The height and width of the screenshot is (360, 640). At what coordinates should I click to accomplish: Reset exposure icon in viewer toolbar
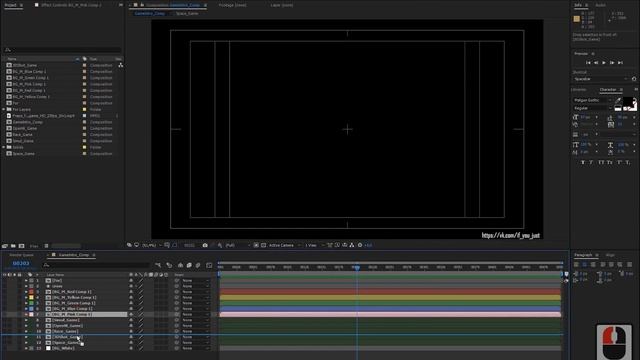pyautogui.click(x=360, y=245)
